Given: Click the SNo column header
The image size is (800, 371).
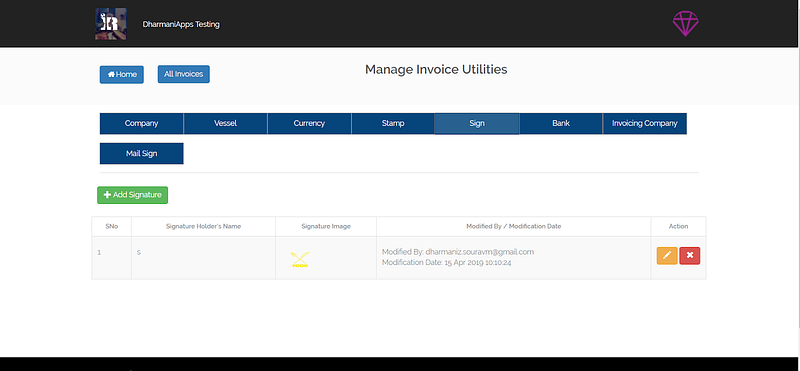Looking at the screenshot, I should pyautogui.click(x=112, y=226).
